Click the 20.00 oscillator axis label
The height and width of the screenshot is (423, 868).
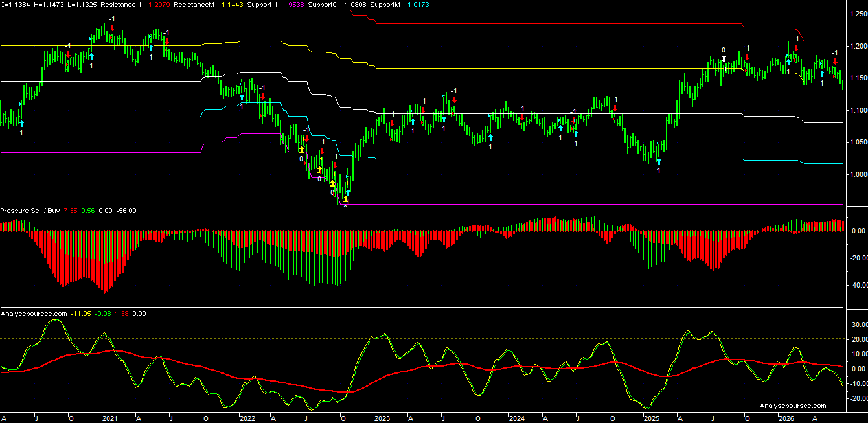click(860, 339)
